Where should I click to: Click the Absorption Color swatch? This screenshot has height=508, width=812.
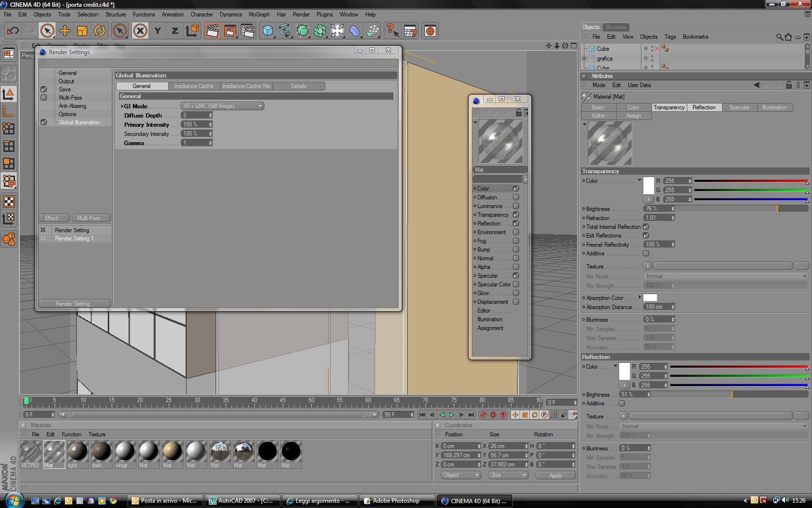pyautogui.click(x=650, y=298)
